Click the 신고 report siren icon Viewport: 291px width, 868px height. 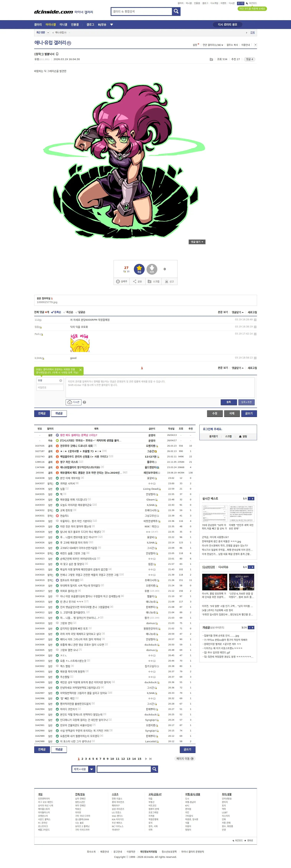[x=169, y=281]
